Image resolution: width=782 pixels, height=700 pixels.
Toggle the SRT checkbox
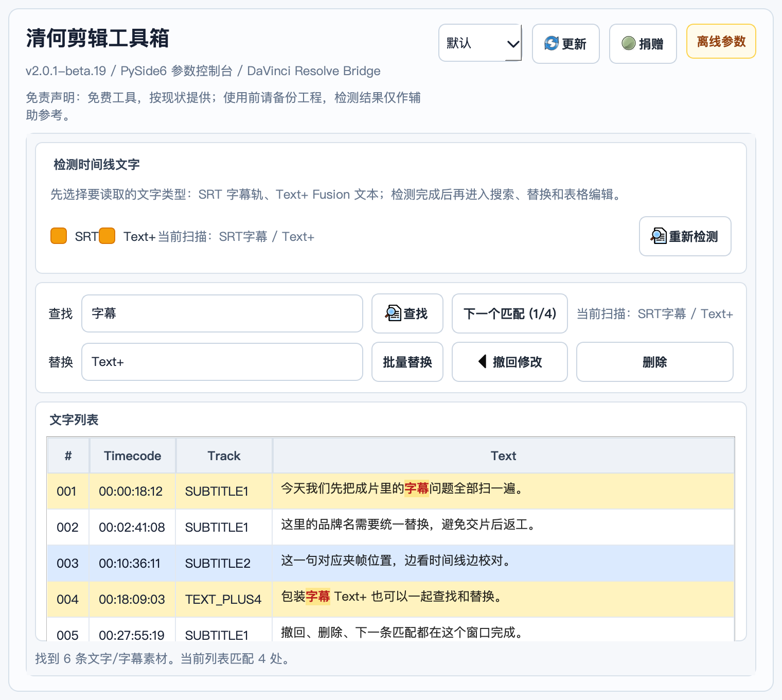(x=59, y=236)
